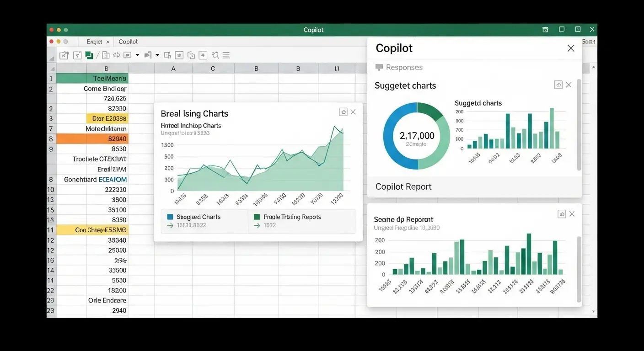Click the overlapping pages copy icon
This screenshot has height=351, width=644.
(191, 55)
